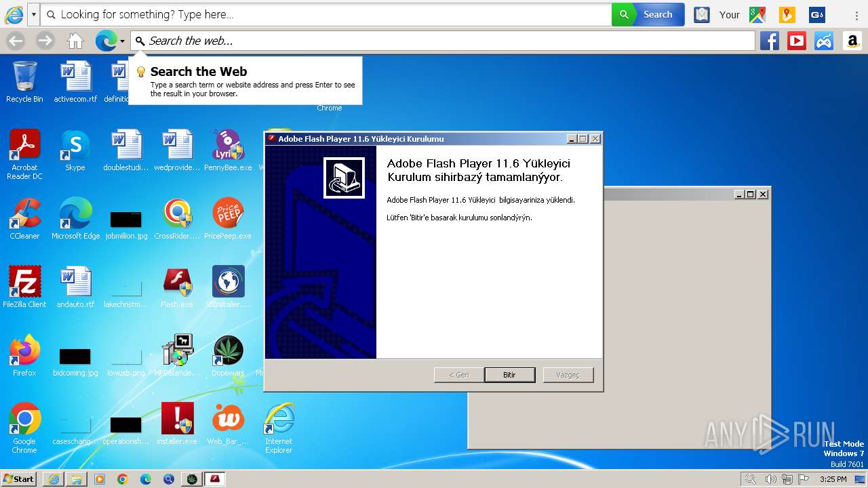Click the blue 'G' toolbar shortcut icon

point(817,14)
